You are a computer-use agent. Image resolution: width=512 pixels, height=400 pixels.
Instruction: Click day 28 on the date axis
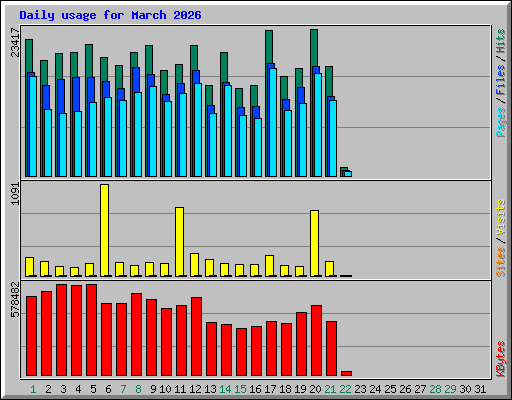[435, 389]
